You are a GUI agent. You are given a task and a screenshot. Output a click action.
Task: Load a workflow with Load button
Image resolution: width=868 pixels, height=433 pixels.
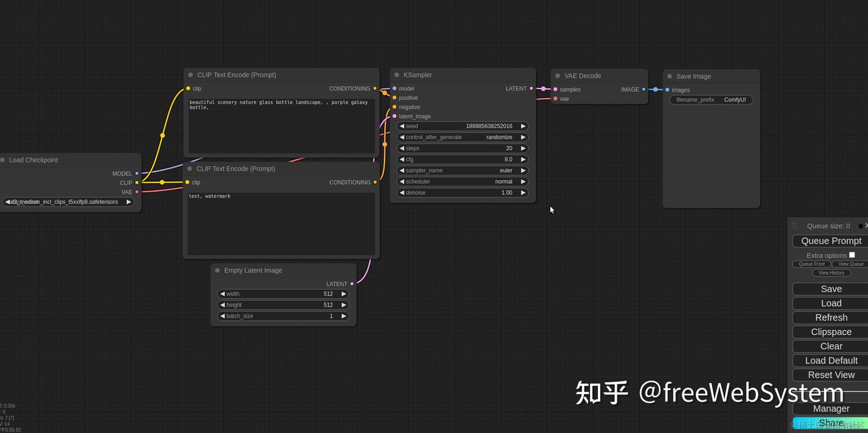pos(831,304)
